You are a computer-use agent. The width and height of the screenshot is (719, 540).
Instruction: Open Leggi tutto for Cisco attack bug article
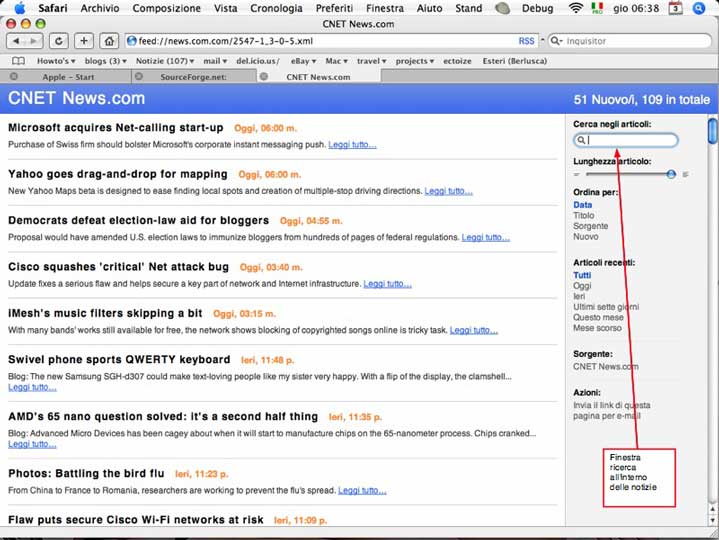pyautogui.click(x=387, y=284)
